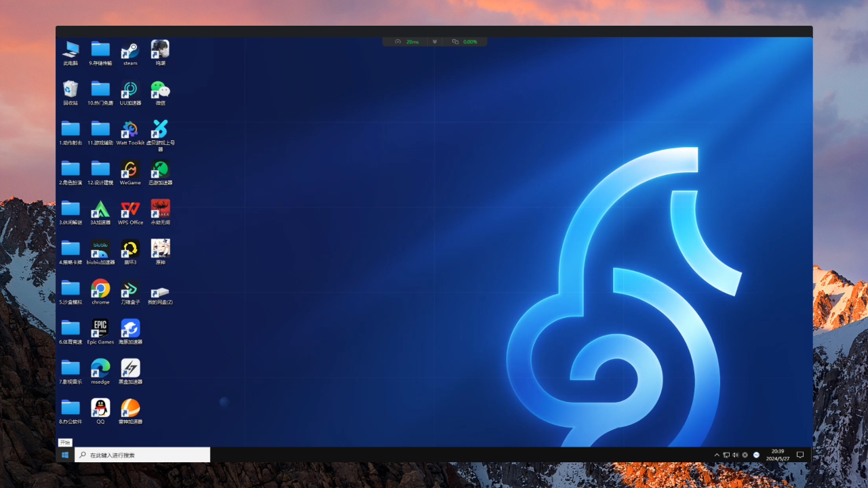Open the 迅游加速器 shortcut

click(x=160, y=173)
